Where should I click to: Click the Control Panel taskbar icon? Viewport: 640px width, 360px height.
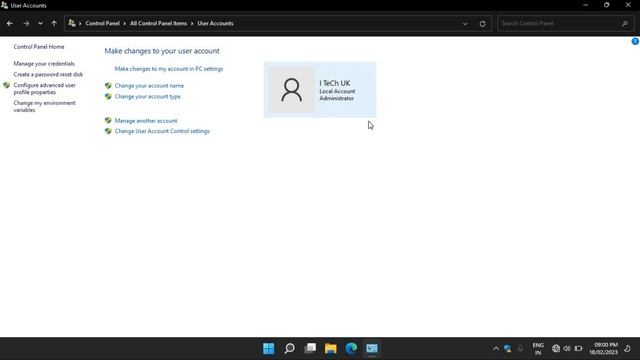point(372,349)
